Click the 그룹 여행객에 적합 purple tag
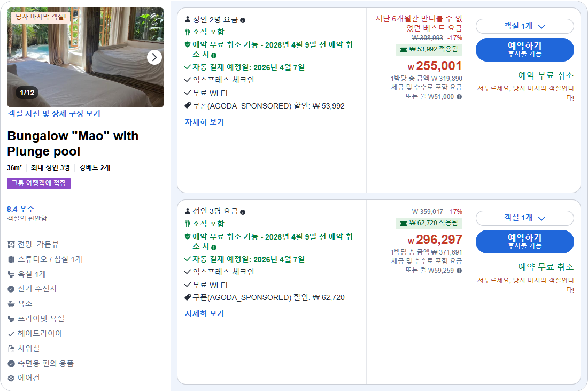The image size is (588, 392). (x=38, y=183)
